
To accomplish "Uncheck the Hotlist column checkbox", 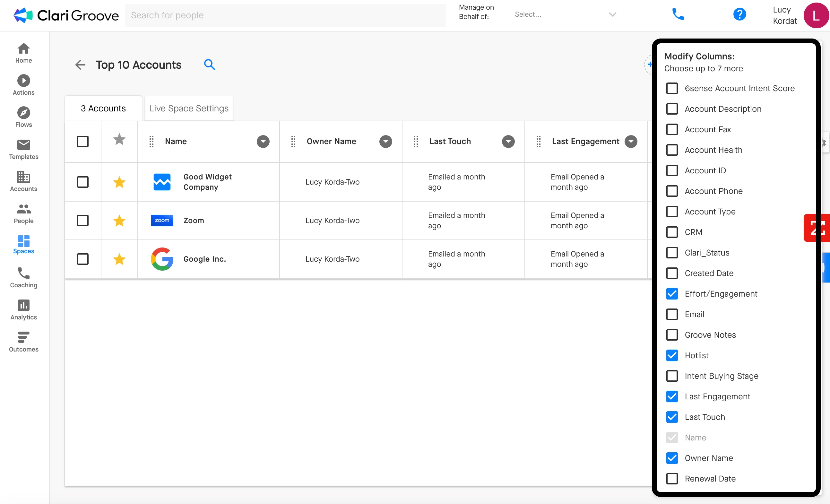I will tap(672, 355).
